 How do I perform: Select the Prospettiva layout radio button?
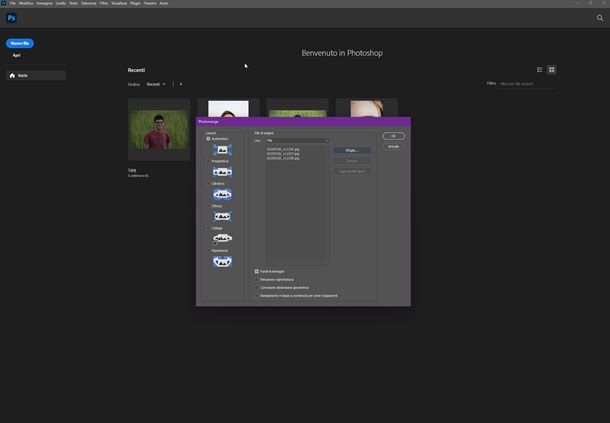[208, 161]
